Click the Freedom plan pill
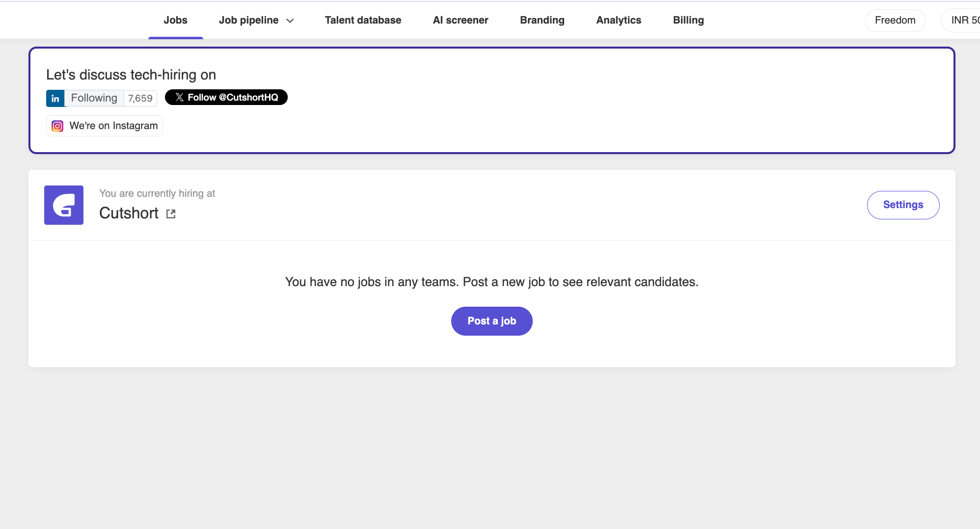980x529 pixels. [x=895, y=21]
